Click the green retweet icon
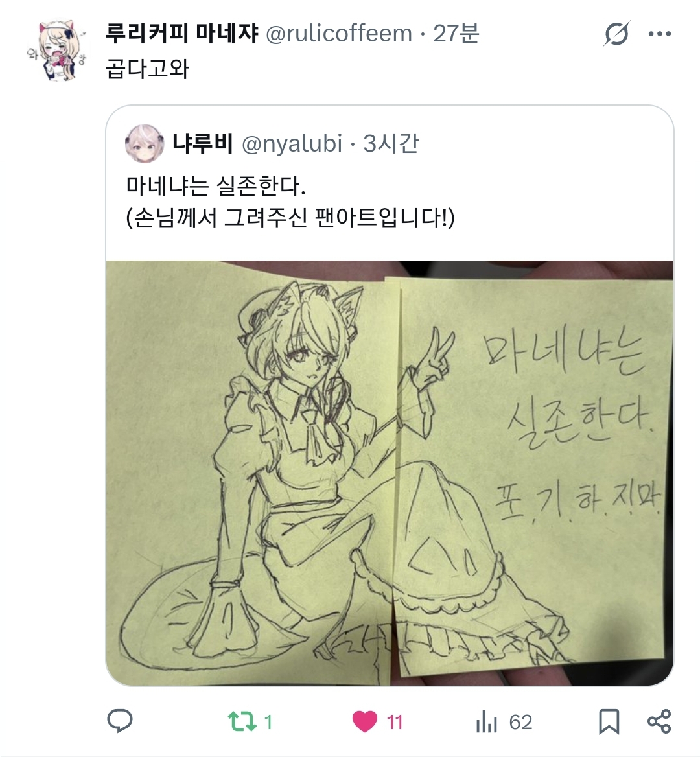The height and width of the screenshot is (757, 700). [x=242, y=722]
